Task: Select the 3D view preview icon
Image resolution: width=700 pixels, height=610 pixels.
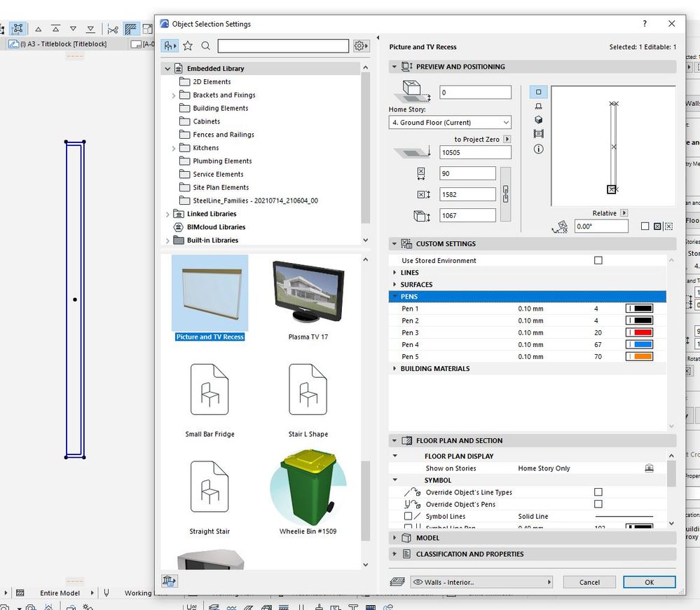Action: tap(538, 120)
